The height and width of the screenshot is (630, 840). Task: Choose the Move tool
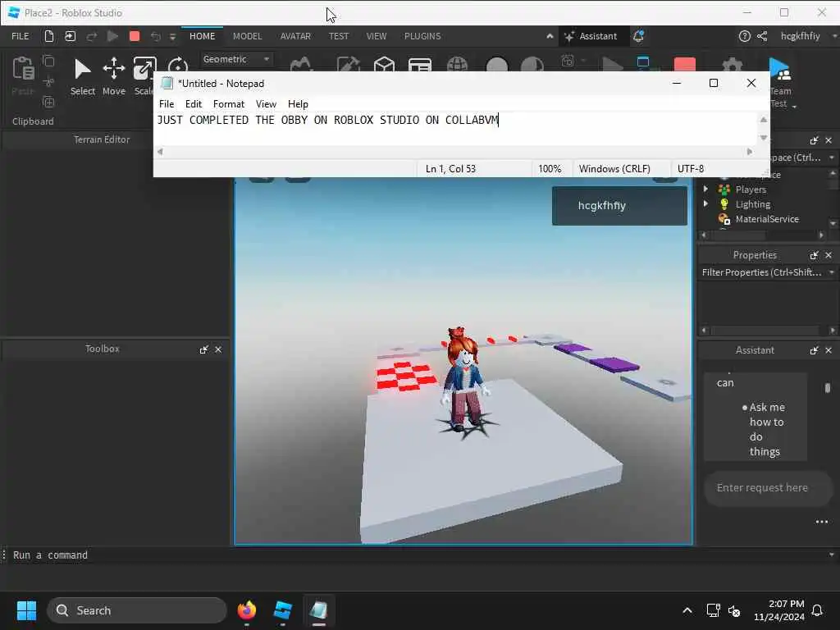[113, 76]
